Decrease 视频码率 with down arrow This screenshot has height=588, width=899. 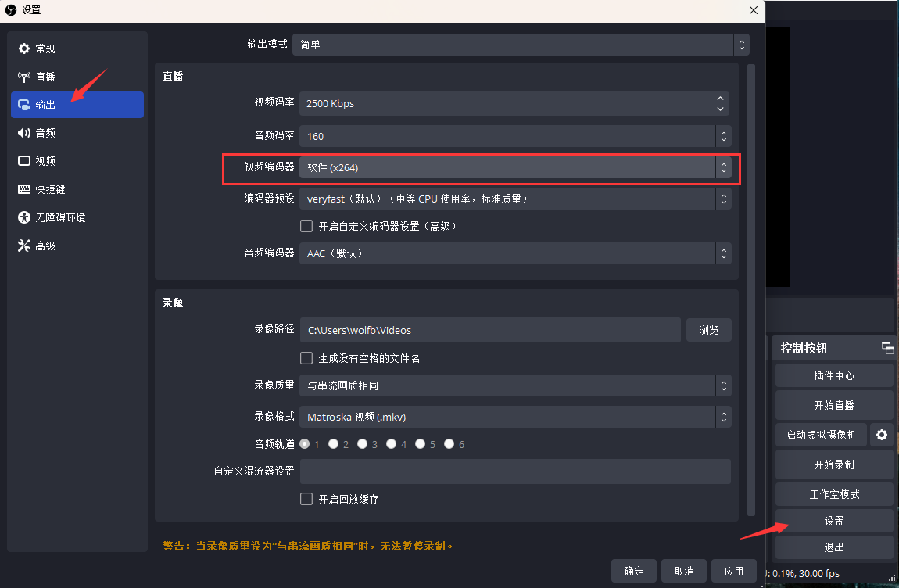(x=720, y=109)
